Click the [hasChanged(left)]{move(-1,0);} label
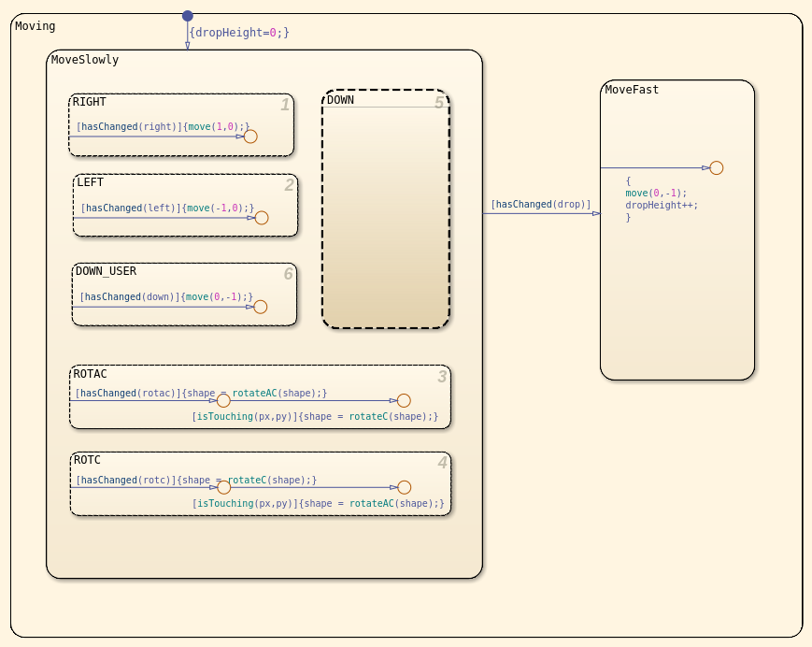812x647 pixels. click(x=168, y=208)
